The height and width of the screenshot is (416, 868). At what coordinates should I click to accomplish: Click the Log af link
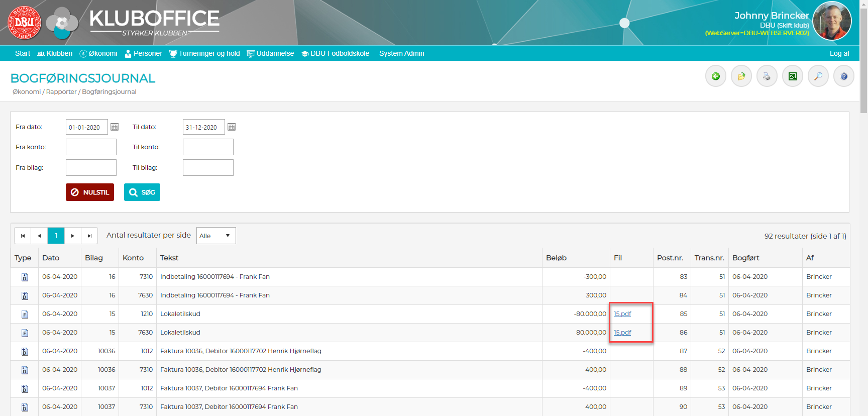point(839,53)
